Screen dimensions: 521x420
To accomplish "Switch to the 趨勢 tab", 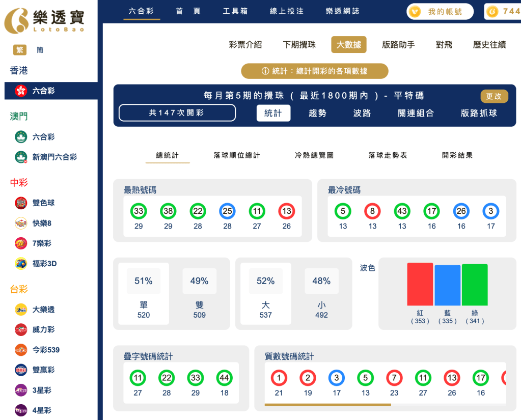I will 317,113.
